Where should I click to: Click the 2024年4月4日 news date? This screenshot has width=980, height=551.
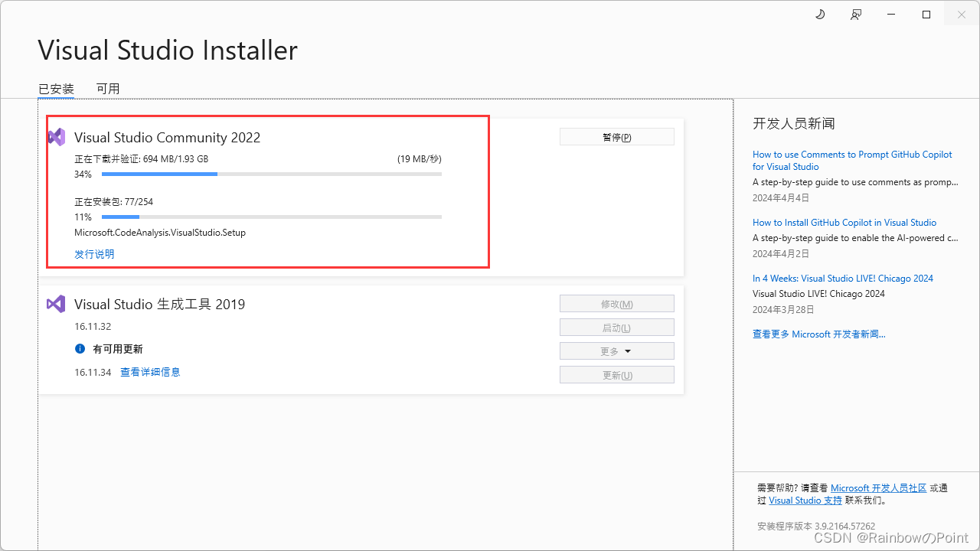(x=781, y=197)
